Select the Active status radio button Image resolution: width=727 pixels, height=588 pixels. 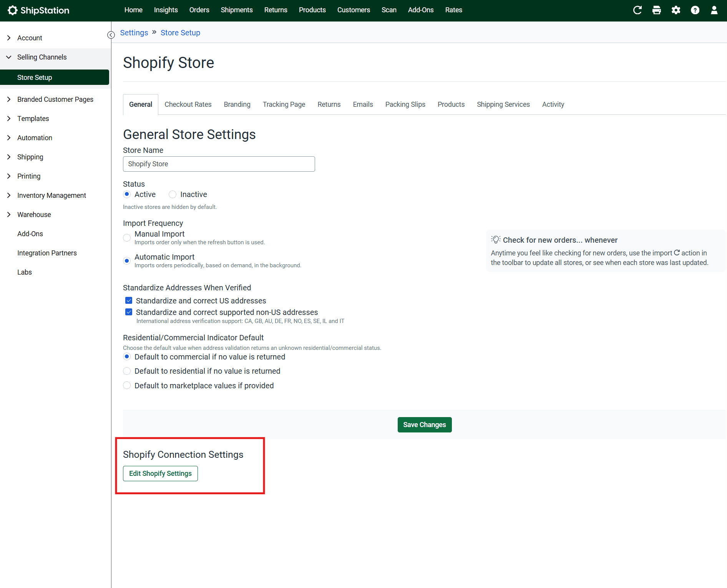tap(127, 194)
